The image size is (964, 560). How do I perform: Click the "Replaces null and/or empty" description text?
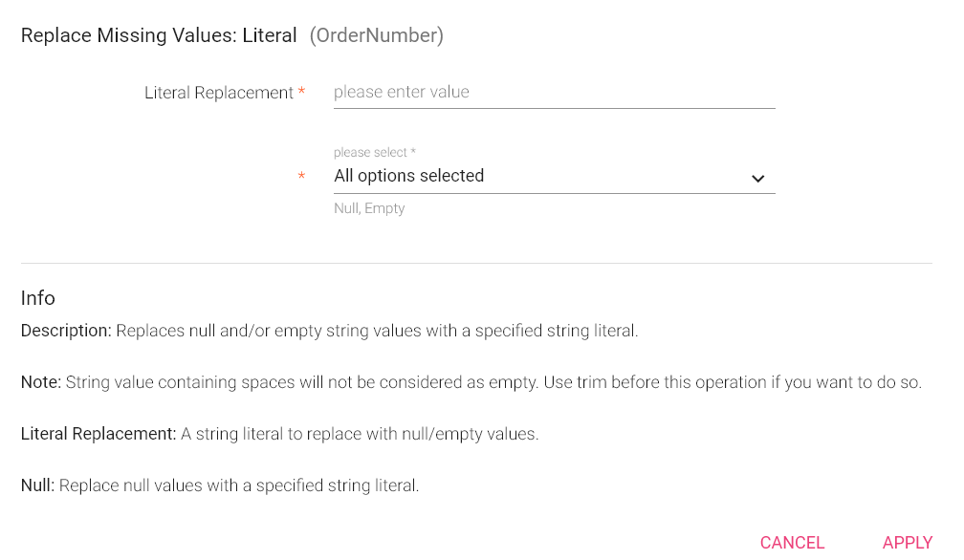point(377,331)
